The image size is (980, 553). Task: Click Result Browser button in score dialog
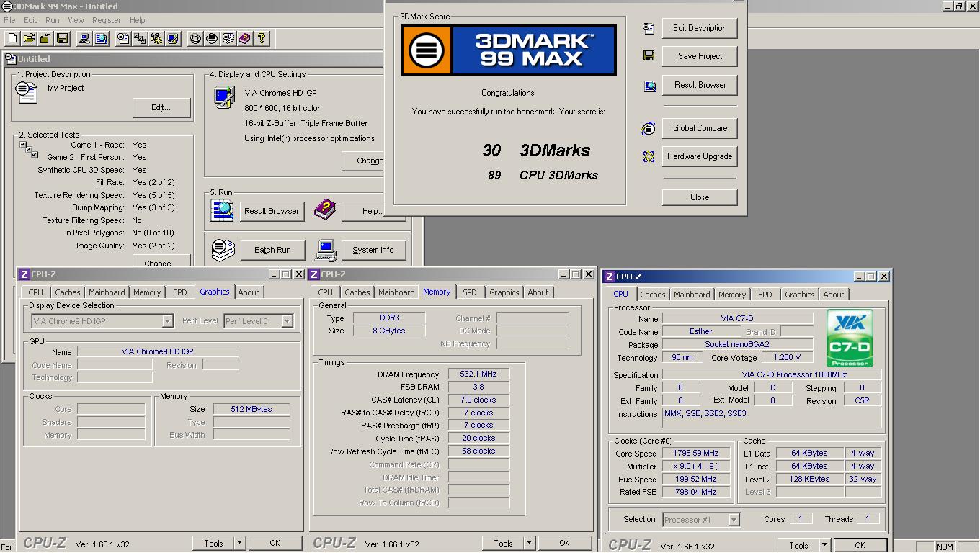point(700,85)
